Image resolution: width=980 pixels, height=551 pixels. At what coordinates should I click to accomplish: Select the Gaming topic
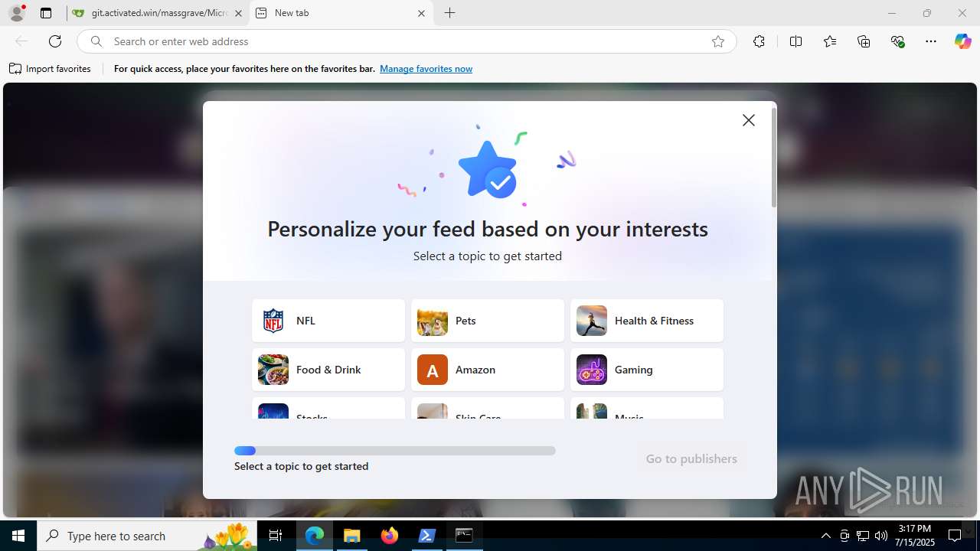click(647, 370)
